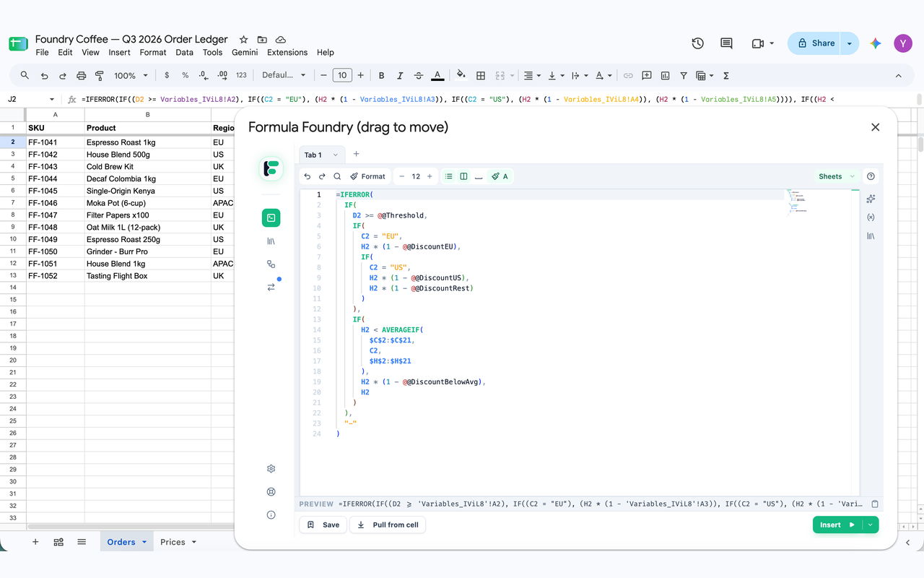Toggle the split column view in Foundry toolbar
The width and height of the screenshot is (924, 578).
click(463, 176)
